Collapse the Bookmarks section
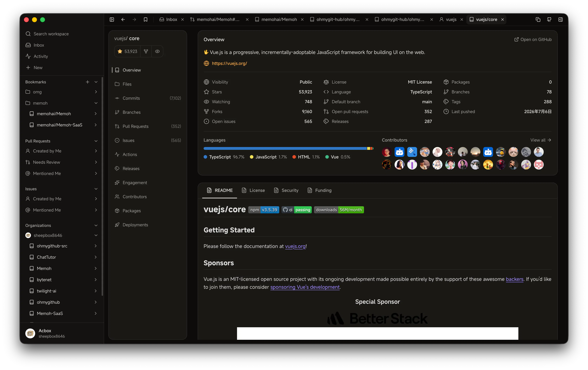The height and width of the screenshot is (370, 588). (x=96, y=82)
